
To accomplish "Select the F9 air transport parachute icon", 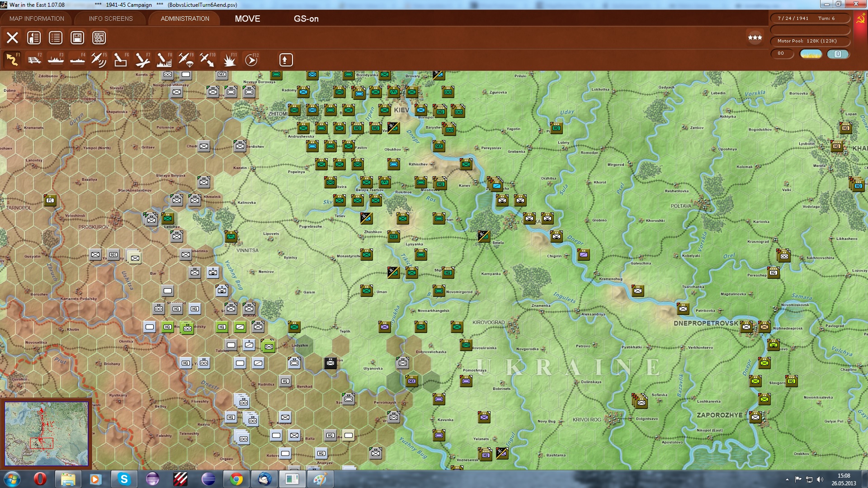I will coord(186,60).
